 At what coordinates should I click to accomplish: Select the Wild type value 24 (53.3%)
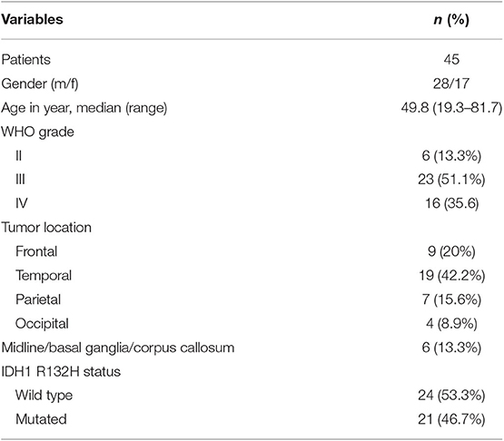[x=451, y=396]
